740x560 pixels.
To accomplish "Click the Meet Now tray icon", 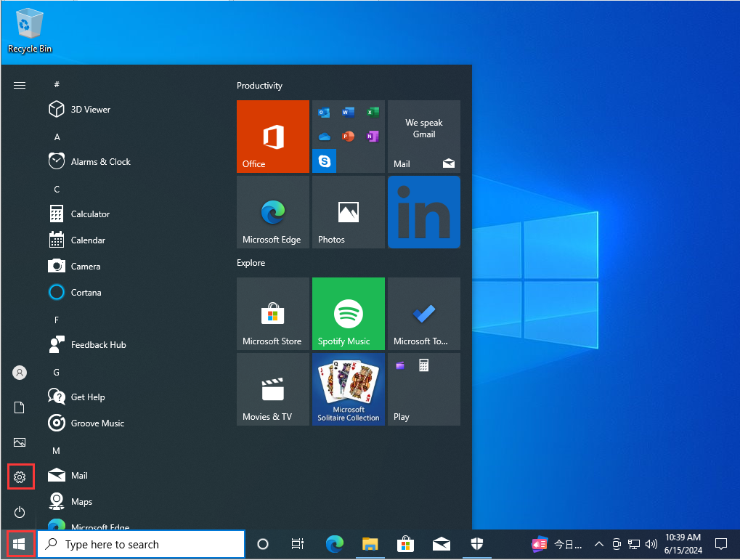I will (x=617, y=545).
